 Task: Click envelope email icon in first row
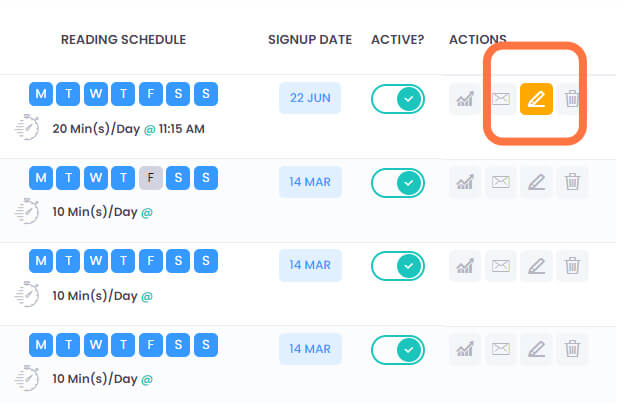[501, 99]
